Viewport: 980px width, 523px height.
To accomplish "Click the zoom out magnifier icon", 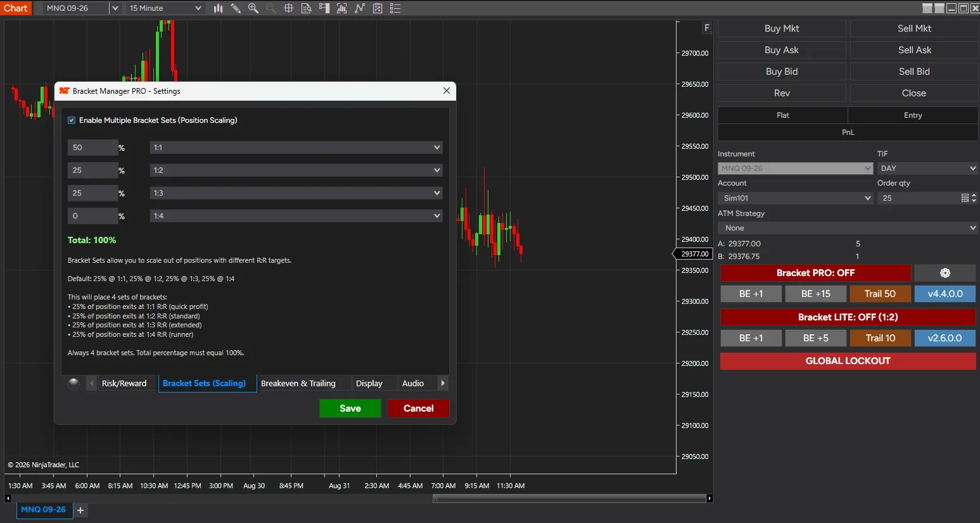I will point(271,8).
